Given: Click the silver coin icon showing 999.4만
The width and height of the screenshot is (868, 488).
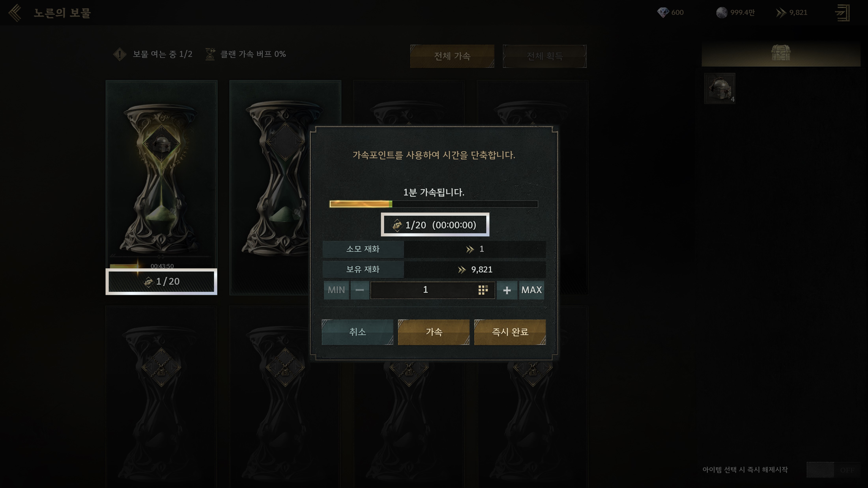Looking at the screenshot, I should 721,12.
